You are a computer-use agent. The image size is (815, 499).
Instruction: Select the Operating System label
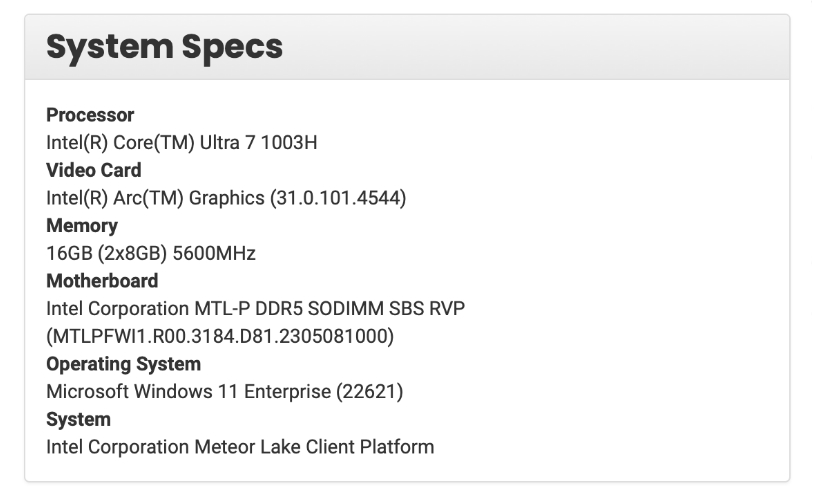123,364
